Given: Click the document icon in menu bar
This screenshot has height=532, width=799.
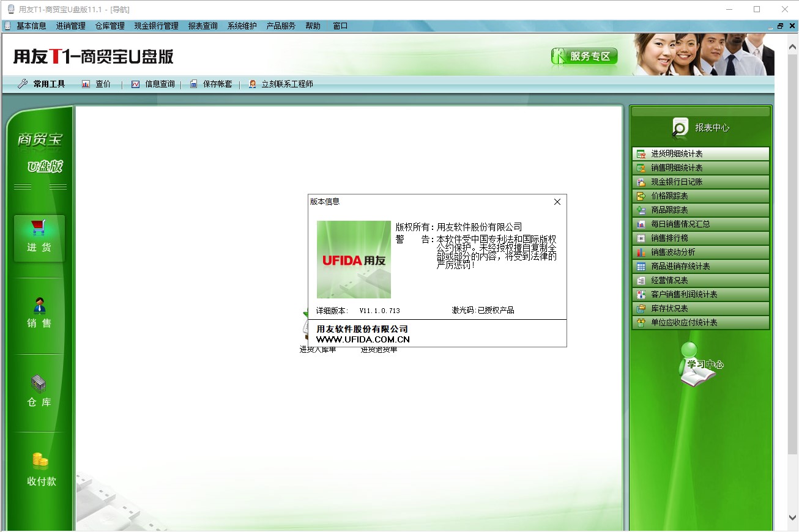Looking at the screenshot, I should coord(7,26).
